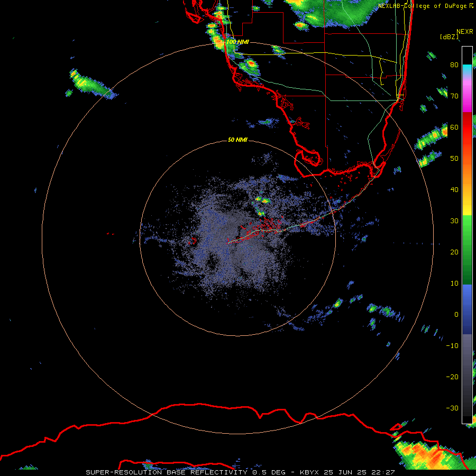Click the 30 value on the color scale

pyautogui.click(x=454, y=221)
